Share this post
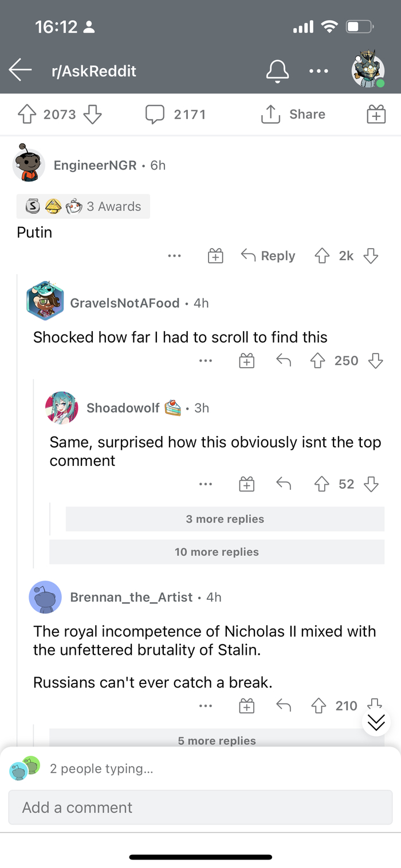 tap(293, 115)
